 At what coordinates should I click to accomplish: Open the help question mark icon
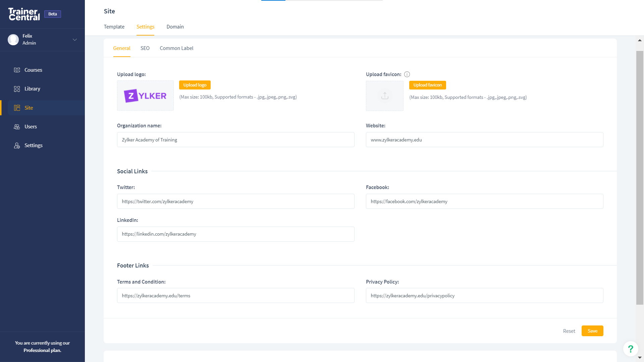[x=630, y=349]
